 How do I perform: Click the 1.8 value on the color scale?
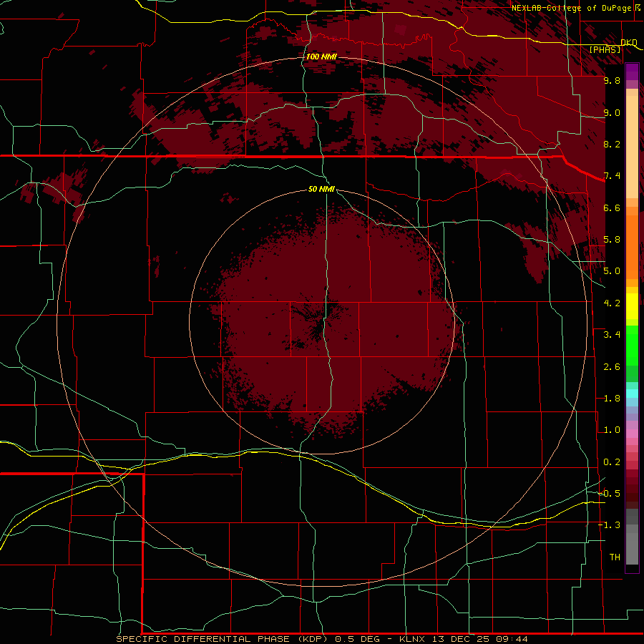[x=612, y=399]
